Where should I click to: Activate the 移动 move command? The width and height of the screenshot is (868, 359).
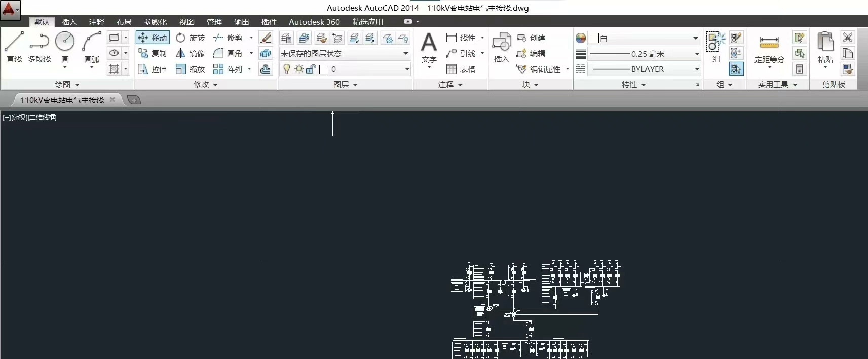153,38
